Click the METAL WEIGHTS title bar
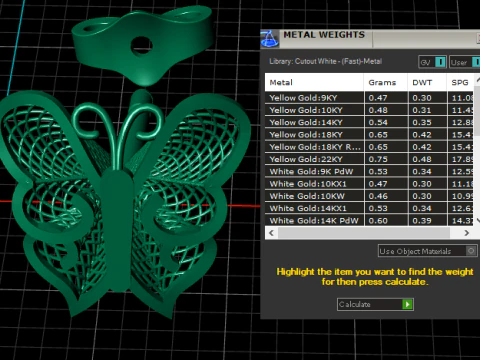This screenshot has height=360, width=480. click(370, 38)
